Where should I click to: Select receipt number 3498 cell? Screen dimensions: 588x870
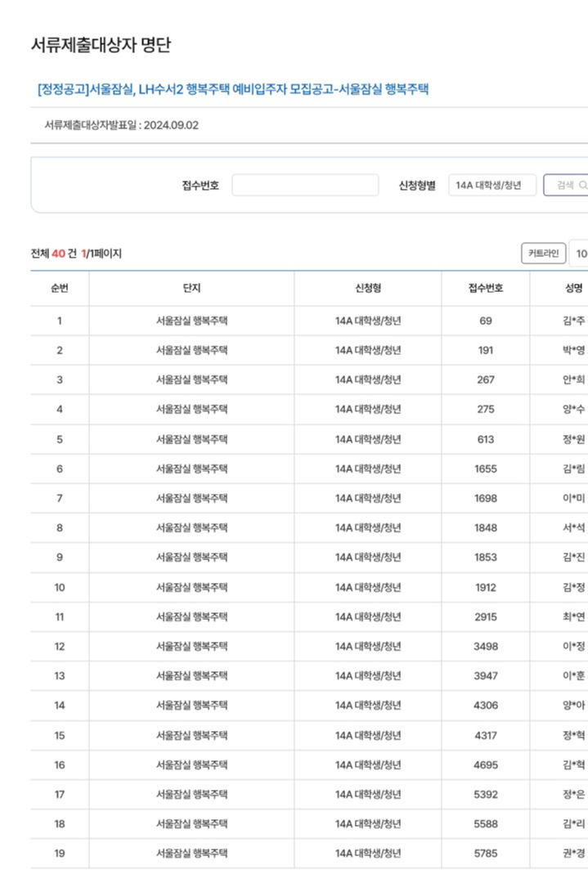coord(486,646)
